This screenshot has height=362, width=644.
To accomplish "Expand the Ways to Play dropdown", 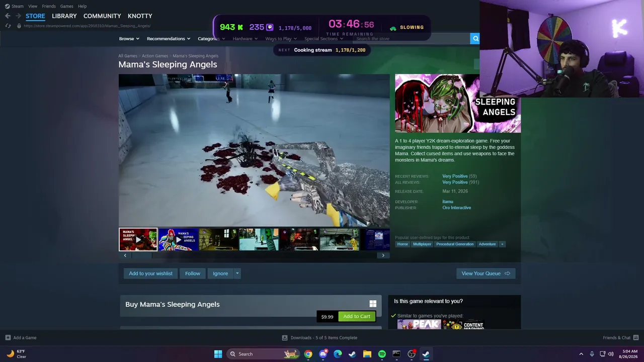I will tap(281, 39).
